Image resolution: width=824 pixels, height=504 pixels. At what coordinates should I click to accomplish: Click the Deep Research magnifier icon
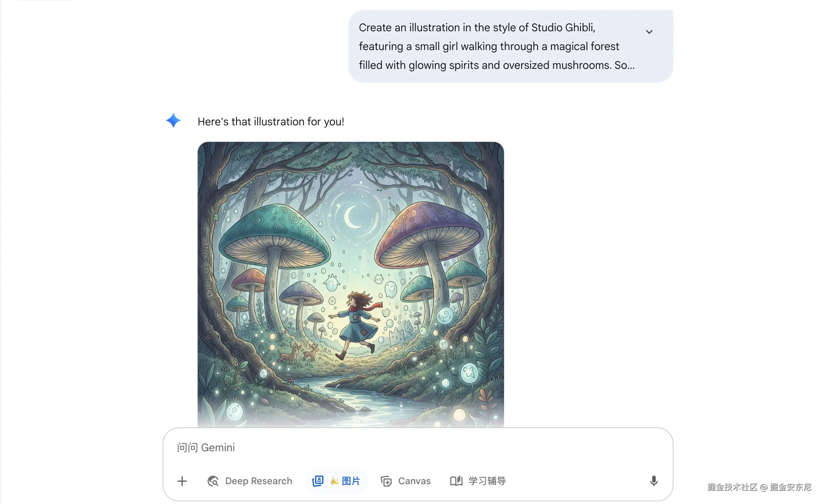[213, 481]
